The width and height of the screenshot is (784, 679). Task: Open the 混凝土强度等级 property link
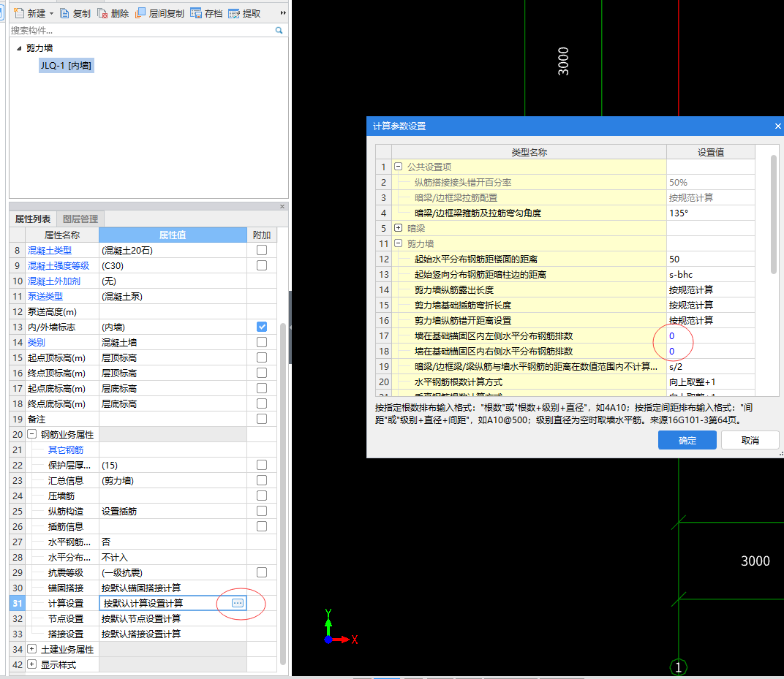(59, 266)
